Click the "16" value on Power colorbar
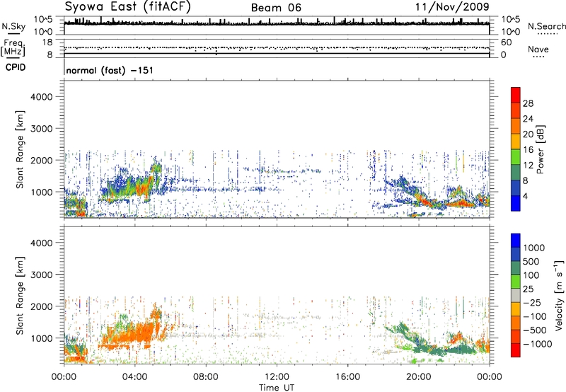The image size is (566, 392). coord(528,150)
